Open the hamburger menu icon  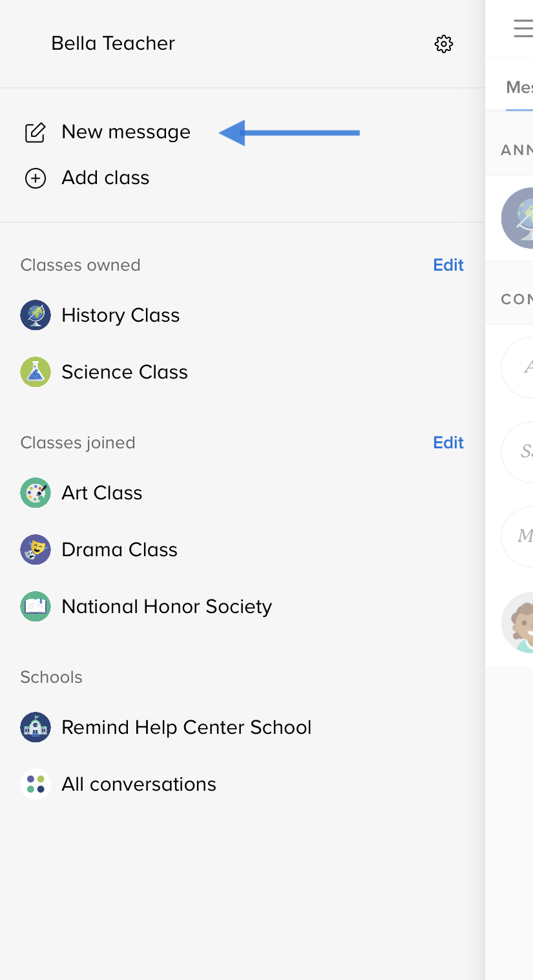523,29
